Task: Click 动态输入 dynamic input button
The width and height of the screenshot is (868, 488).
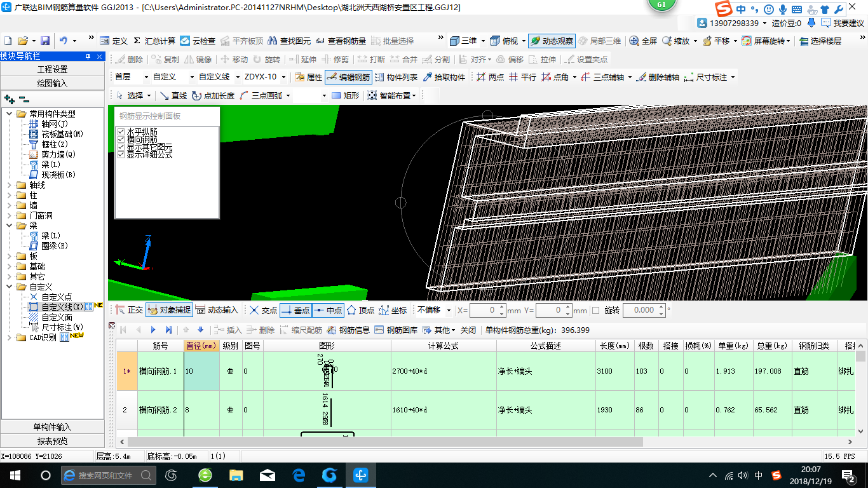Action: coord(217,310)
